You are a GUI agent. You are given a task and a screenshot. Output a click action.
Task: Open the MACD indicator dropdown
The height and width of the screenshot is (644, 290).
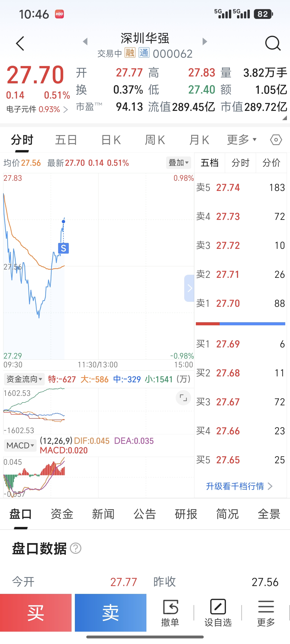(x=20, y=445)
